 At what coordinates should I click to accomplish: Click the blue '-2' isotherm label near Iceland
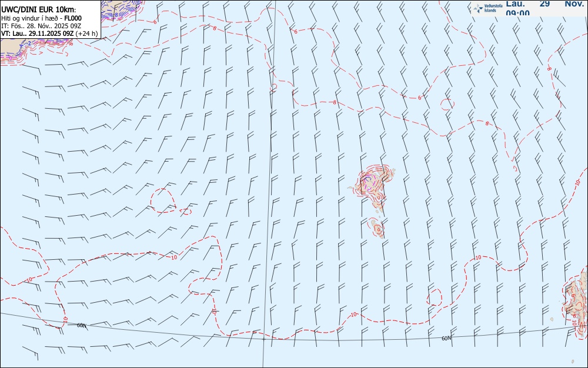tap(29, 44)
